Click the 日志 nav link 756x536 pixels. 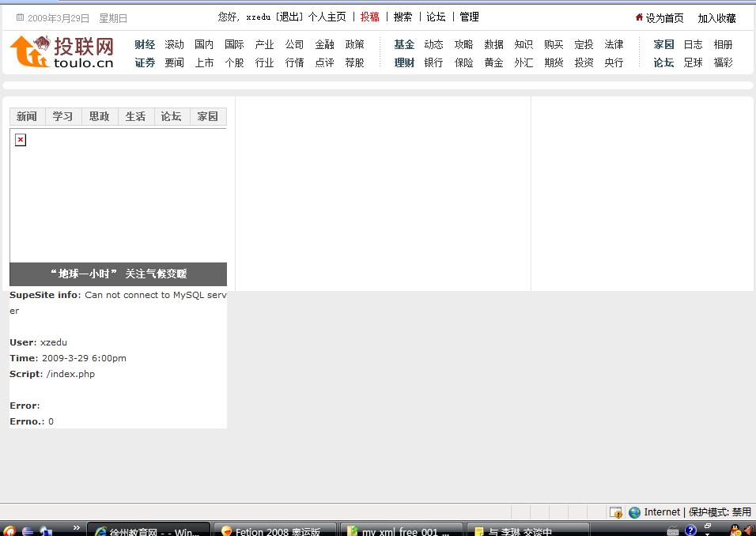click(694, 45)
